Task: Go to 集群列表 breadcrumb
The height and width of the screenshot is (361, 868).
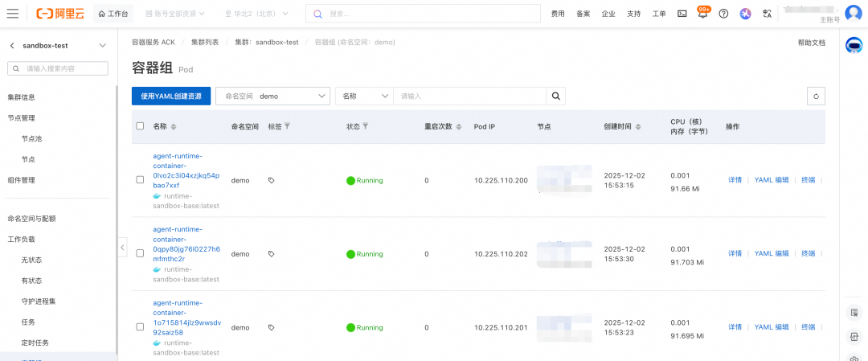Action: (x=205, y=42)
